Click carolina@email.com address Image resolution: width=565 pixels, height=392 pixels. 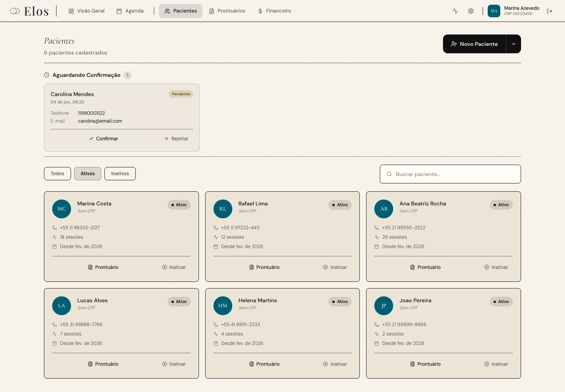pos(100,121)
